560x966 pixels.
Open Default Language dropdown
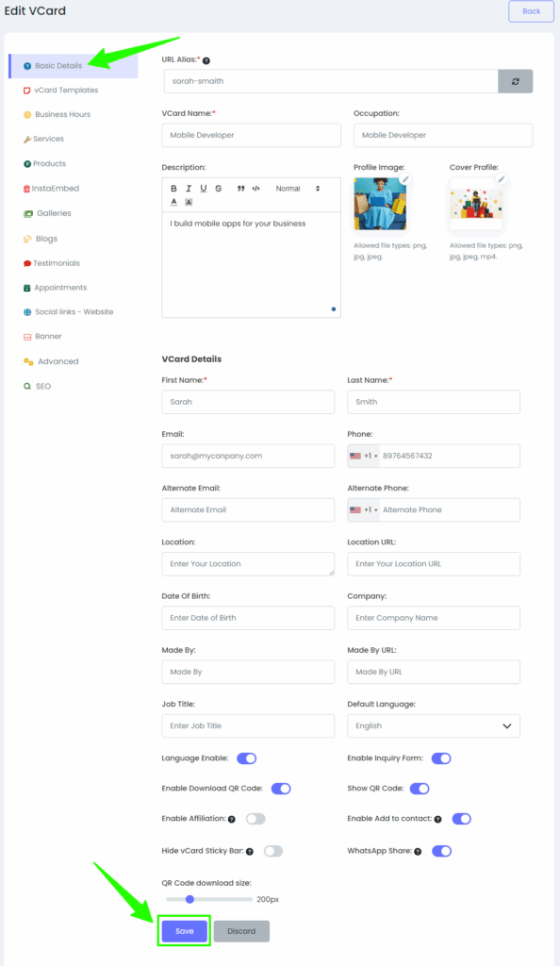pos(434,725)
